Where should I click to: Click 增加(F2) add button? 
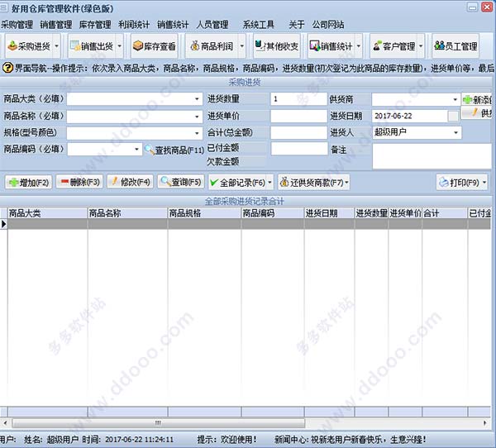coord(29,182)
